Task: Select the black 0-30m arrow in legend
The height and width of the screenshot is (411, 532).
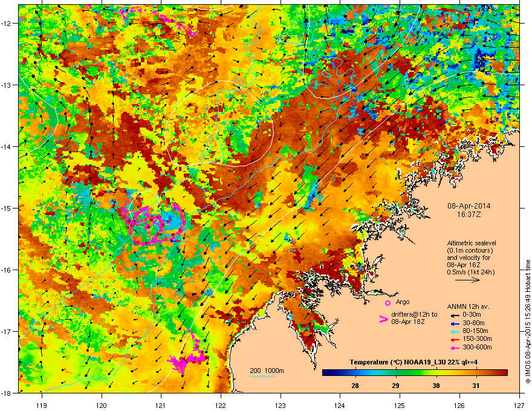Action: click(x=455, y=315)
